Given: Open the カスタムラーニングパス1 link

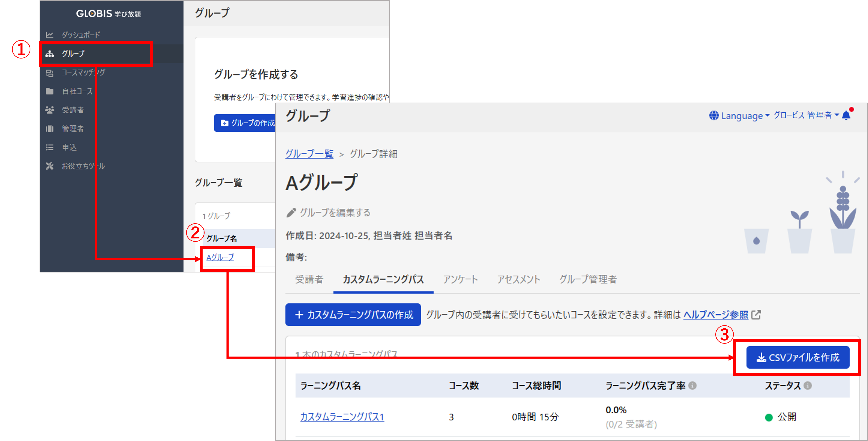Looking at the screenshot, I should 342,417.
